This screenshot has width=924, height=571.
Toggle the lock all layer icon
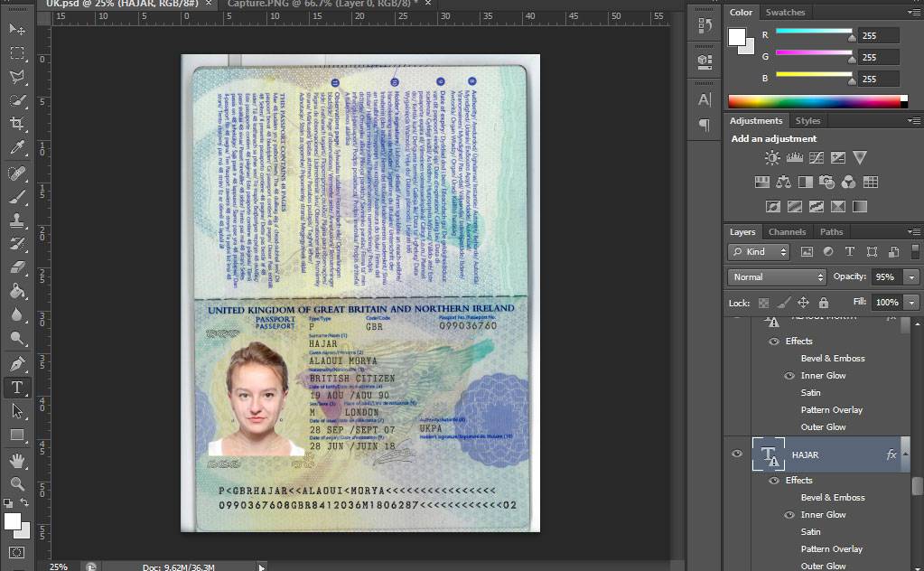[823, 303]
